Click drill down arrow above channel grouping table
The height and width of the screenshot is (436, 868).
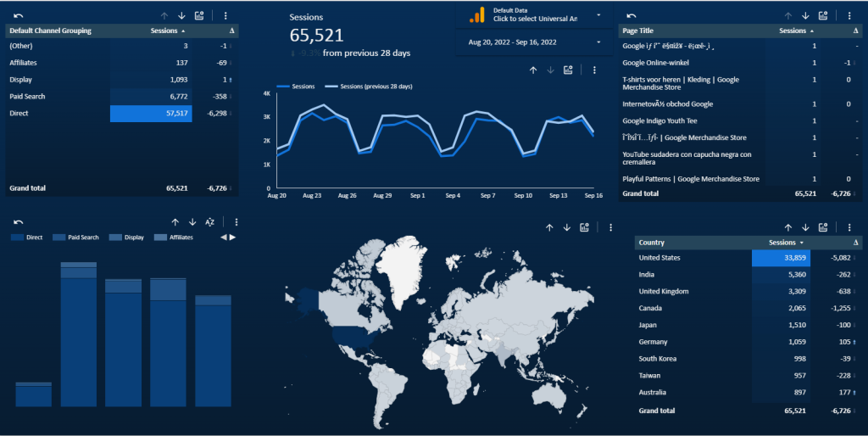click(181, 15)
